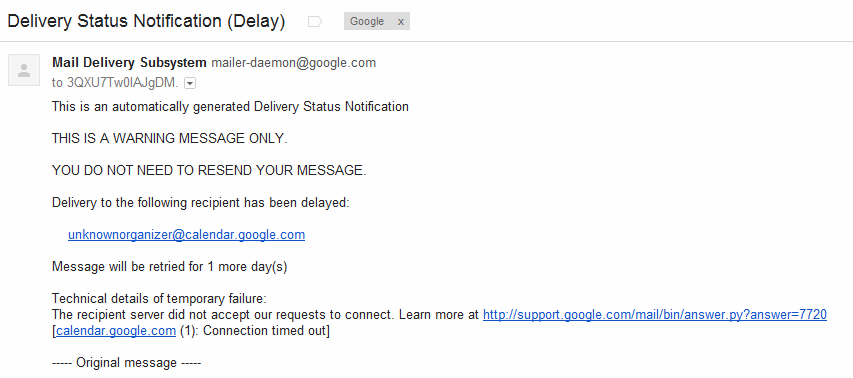The height and width of the screenshot is (378, 853).
Task: Select sender name Mail Delivery Subsystem
Action: point(129,63)
